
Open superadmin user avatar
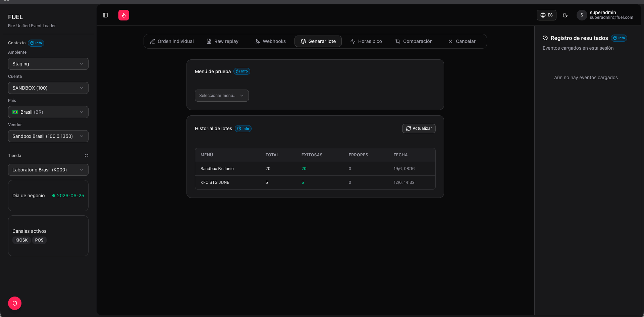(582, 15)
